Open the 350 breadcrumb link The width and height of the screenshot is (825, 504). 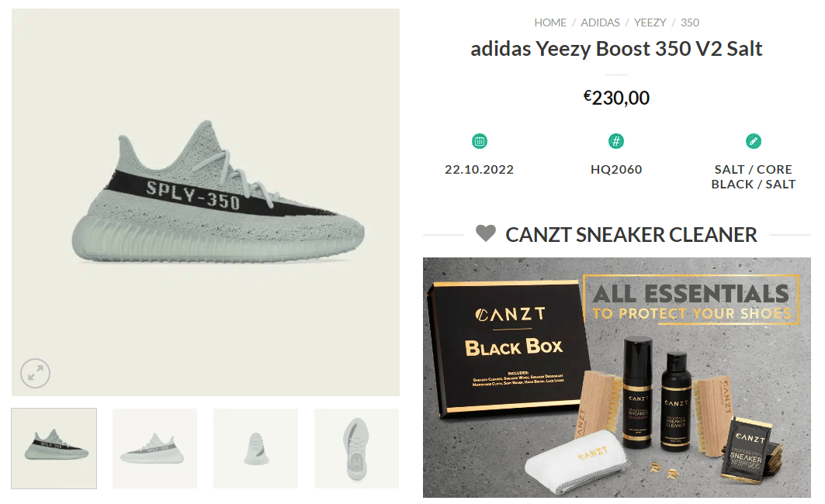click(x=690, y=22)
